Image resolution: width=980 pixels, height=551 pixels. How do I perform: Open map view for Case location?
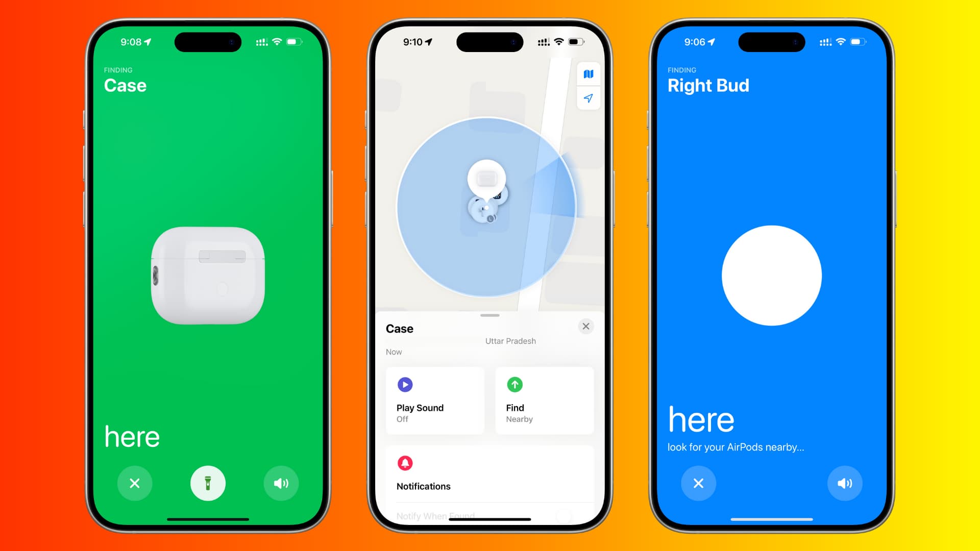587,73
